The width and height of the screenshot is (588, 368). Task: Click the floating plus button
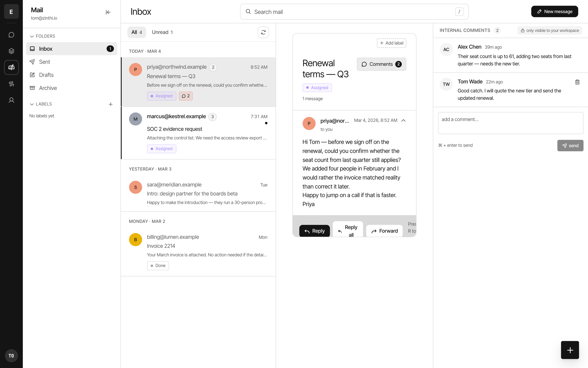point(570,350)
